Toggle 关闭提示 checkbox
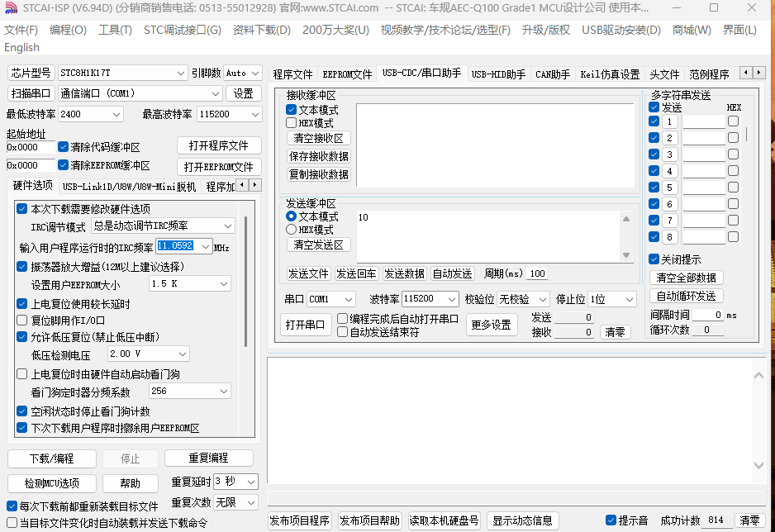Screen dimensions: 775x532 tap(654, 259)
